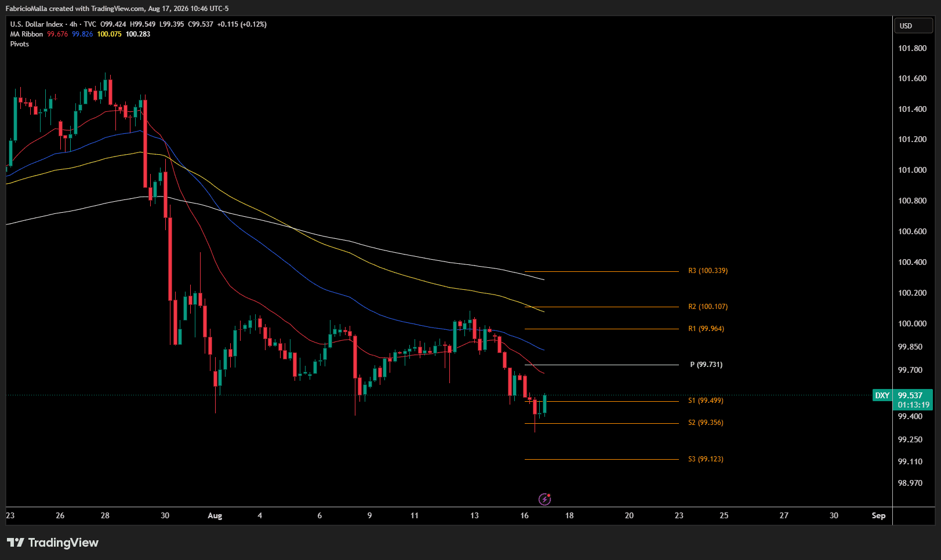Click date 4 on the time axis
941x560 pixels.
click(x=260, y=515)
